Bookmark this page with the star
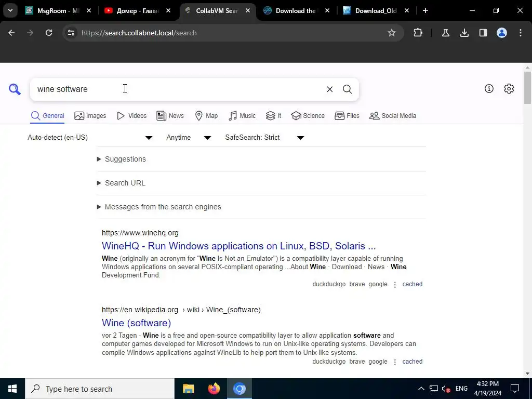The image size is (532, 399). pyautogui.click(x=392, y=33)
